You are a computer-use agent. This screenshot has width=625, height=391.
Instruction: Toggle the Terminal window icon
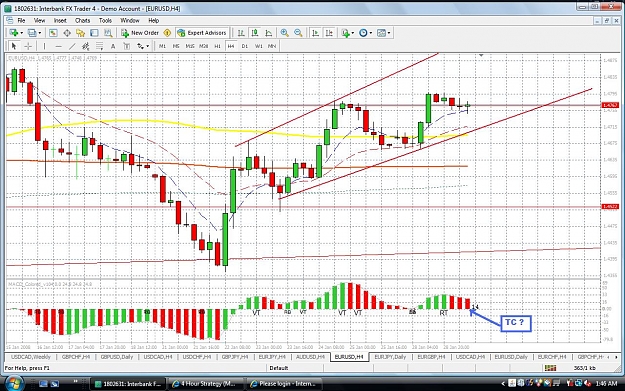pos(94,33)
